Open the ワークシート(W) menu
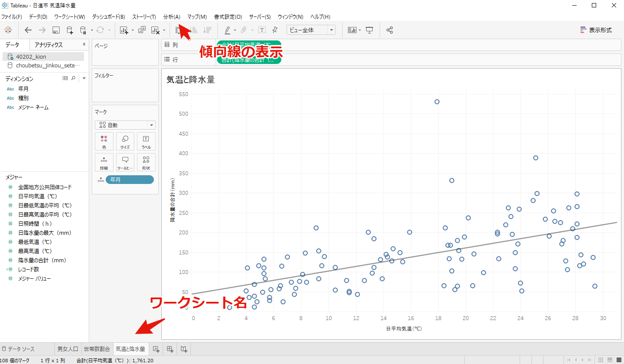624x364 pixels. point(70,17)
